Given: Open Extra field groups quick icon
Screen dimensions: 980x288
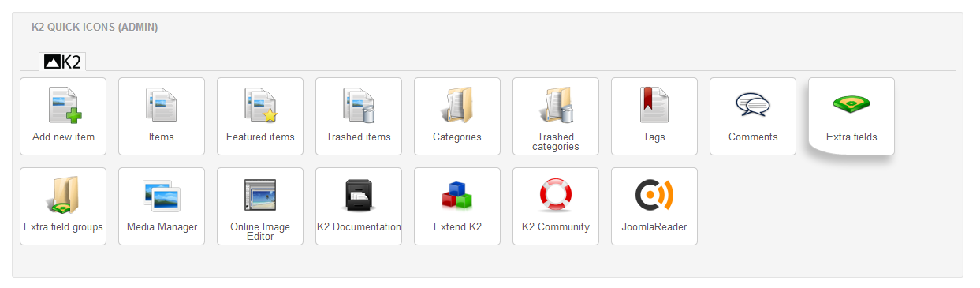Looking at the screenshot, I should click(63, 206).
